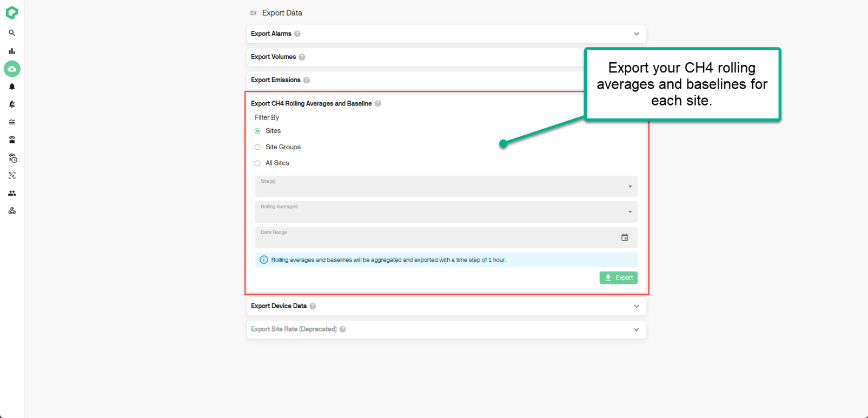
Task: Open the Export Emissions section header
Action: (415, 80)
